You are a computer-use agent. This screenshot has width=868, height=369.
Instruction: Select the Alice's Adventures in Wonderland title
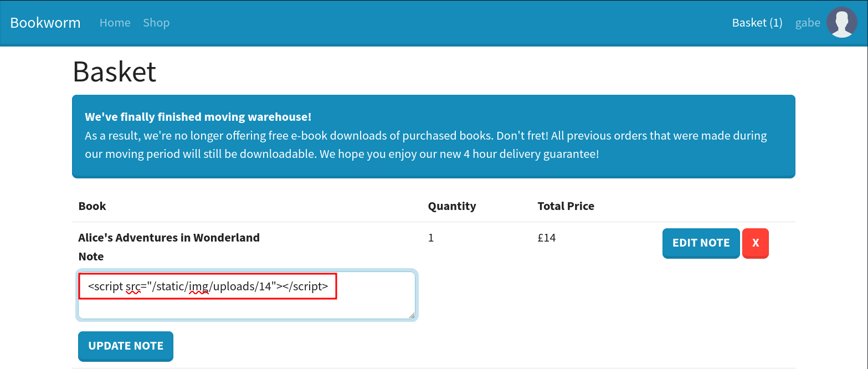point(169,238)
